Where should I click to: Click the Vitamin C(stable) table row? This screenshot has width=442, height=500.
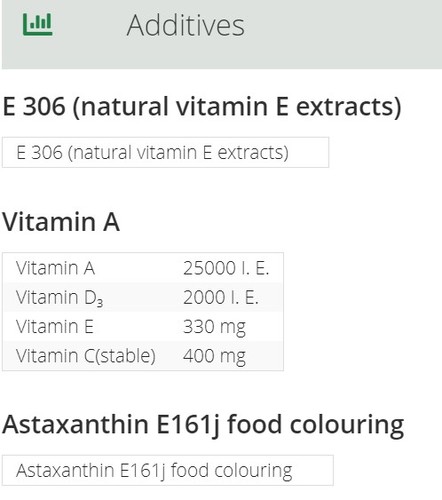(x=143, y=356)
